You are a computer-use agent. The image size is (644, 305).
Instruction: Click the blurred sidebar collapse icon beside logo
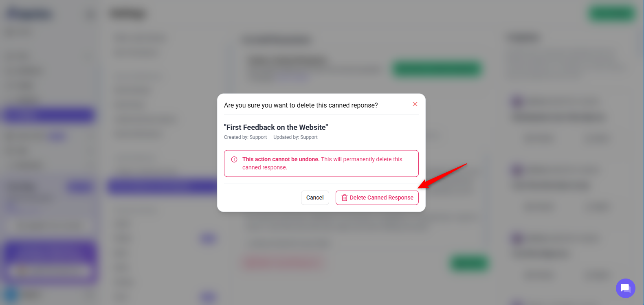click(90, 15)
